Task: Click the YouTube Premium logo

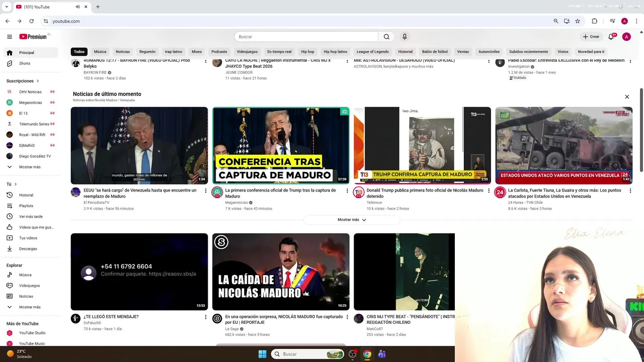Action: pos(34,37)
